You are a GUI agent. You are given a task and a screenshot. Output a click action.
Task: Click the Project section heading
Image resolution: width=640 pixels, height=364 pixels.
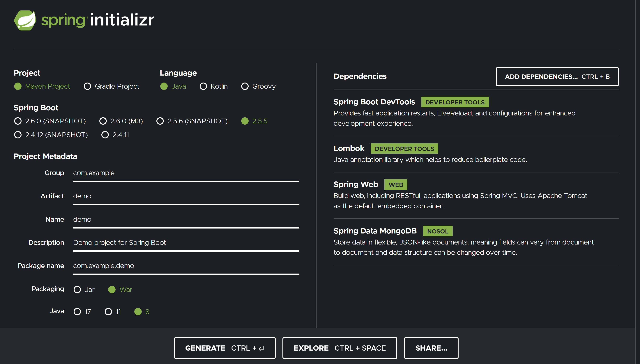point(27,73)
